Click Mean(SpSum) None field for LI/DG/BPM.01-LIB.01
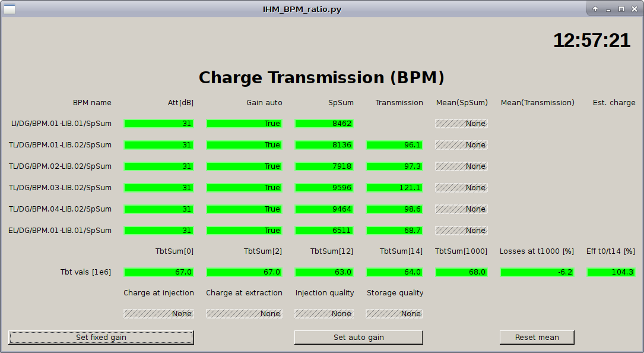Viewport: 644px width, 353px height. (461, 124)
